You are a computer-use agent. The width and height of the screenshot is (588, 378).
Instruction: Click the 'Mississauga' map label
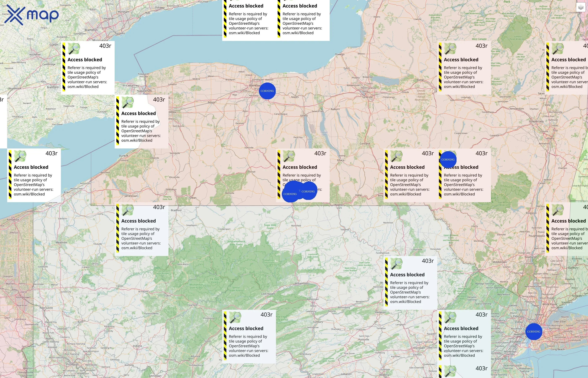pos(100,40)
